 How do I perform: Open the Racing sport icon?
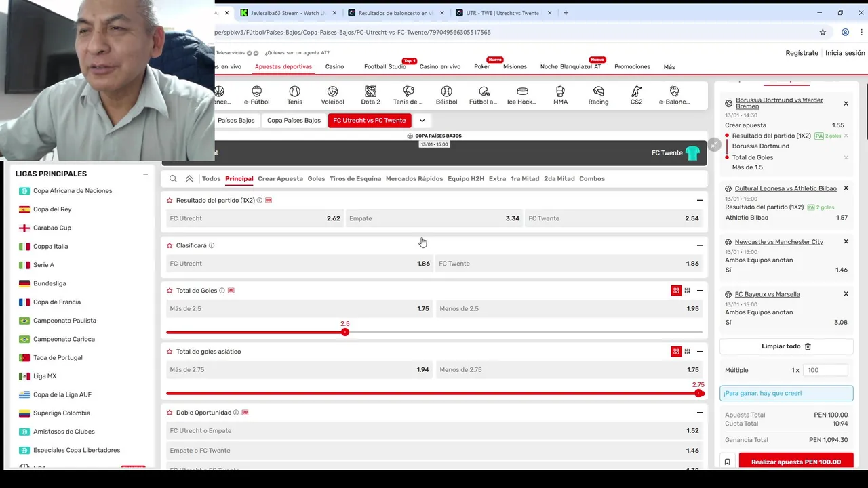click(x=598, y=96)
